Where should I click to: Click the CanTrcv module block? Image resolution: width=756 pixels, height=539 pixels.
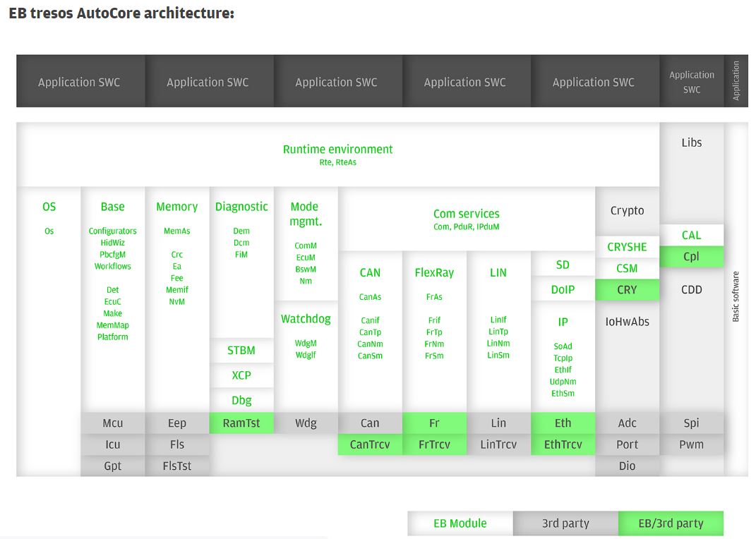[x=370, y=444]
